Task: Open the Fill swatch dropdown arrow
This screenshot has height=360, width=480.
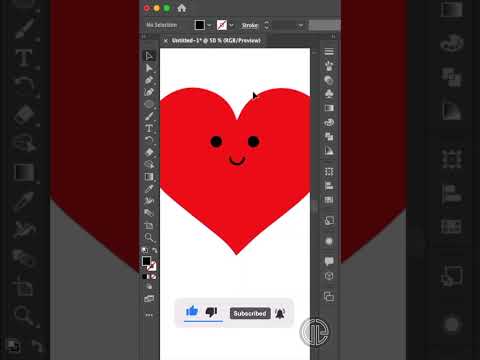Action: click(x=209, y=25)
